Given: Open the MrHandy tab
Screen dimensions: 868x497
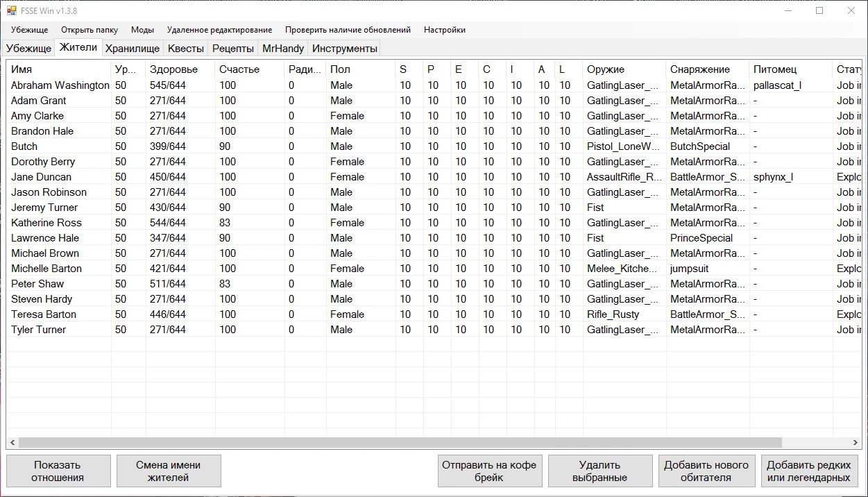Looking at the screenshot, I should [282, 49].
